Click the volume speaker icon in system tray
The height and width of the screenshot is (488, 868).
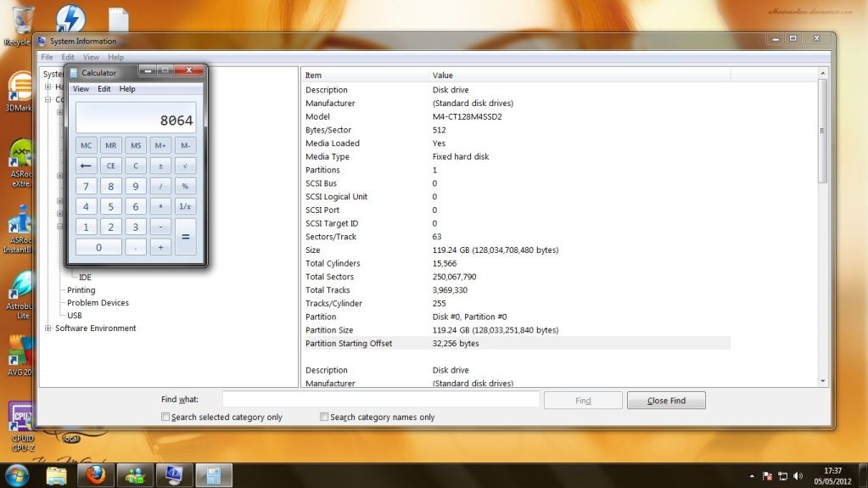click(799, 476)
